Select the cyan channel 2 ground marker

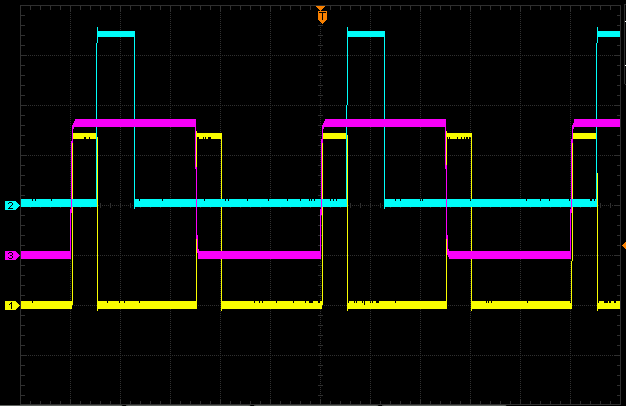coord(12,205)
